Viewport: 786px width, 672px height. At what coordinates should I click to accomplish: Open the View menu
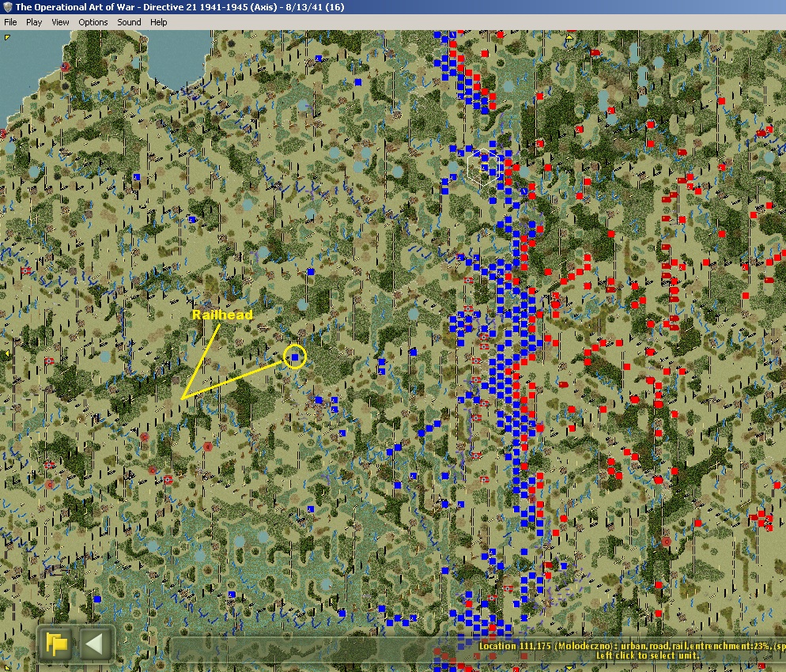[60, 22]
